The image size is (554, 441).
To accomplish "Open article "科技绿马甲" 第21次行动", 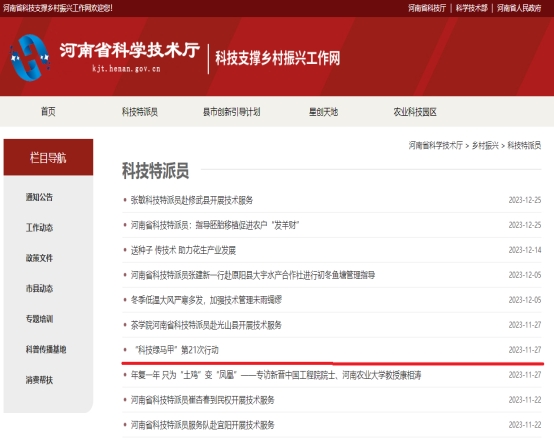I will (x=176, y=350).
